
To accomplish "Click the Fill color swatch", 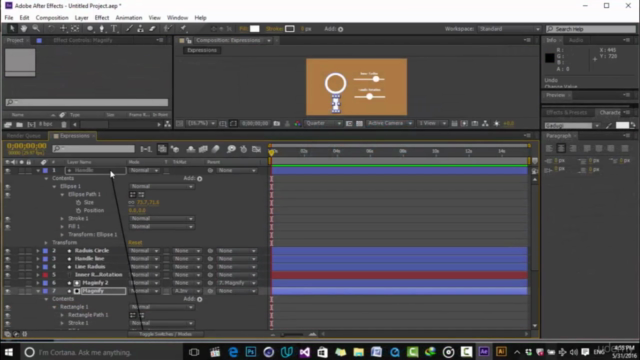I will point(255,29).
